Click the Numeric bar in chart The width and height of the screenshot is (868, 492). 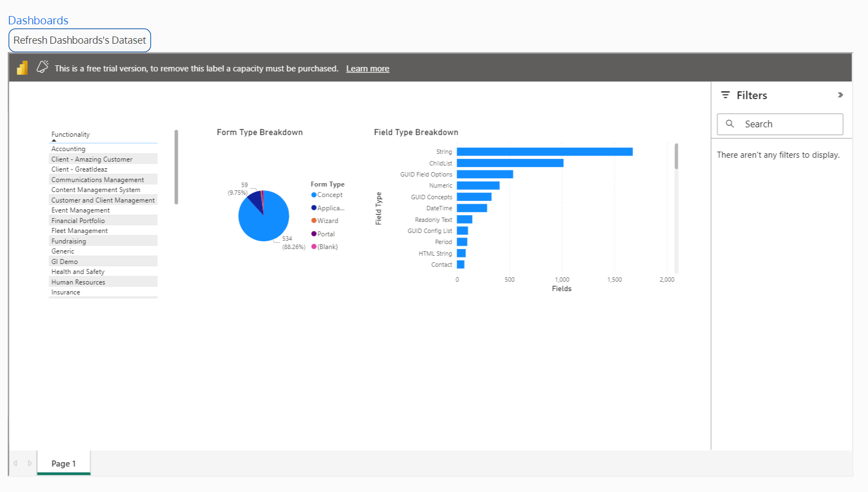pos(478,185)
